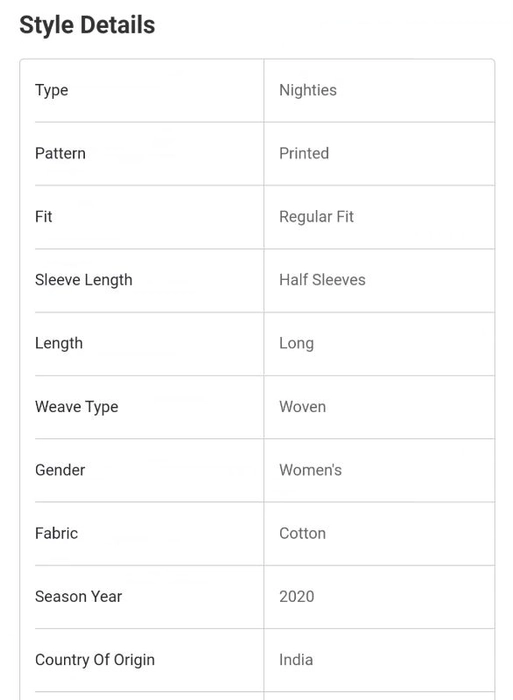
Task: Select the Regular Fit value
Action: click(x=317, y=217)
